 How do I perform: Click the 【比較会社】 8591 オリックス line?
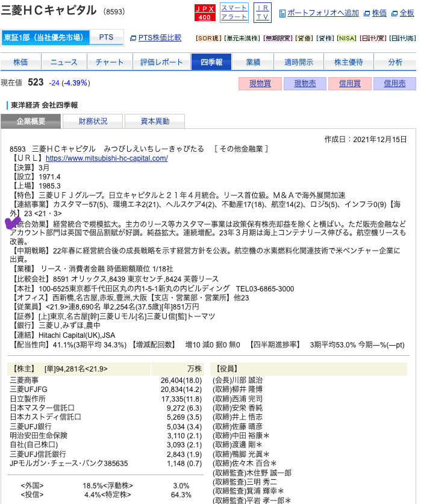114,279
